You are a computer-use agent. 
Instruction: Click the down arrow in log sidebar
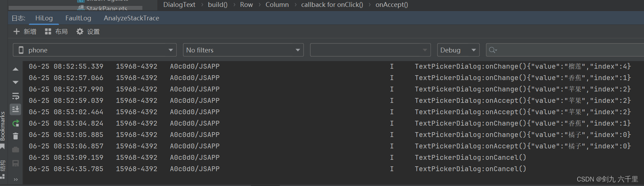click(16, 82)
